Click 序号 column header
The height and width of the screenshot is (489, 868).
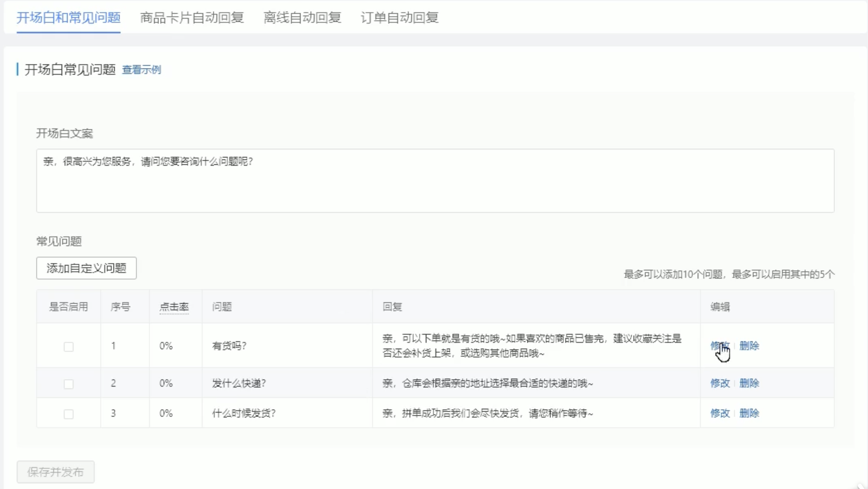(x=121, y=307)
